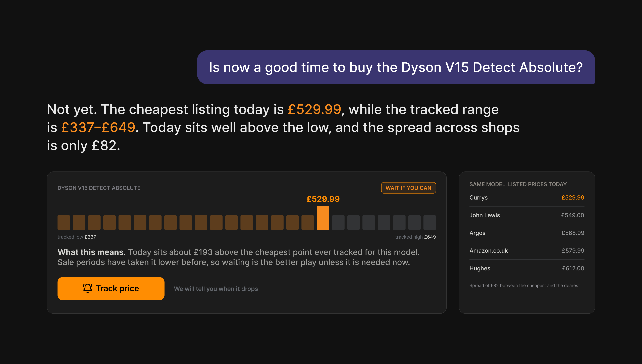Select the Argos retailer name
The width and height of the screenshot is (642, 364).
click(x=477, y=233)
